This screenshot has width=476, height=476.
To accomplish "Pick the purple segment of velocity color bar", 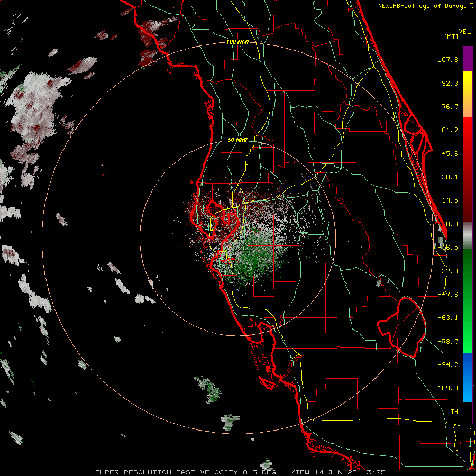I will [467, 59].
